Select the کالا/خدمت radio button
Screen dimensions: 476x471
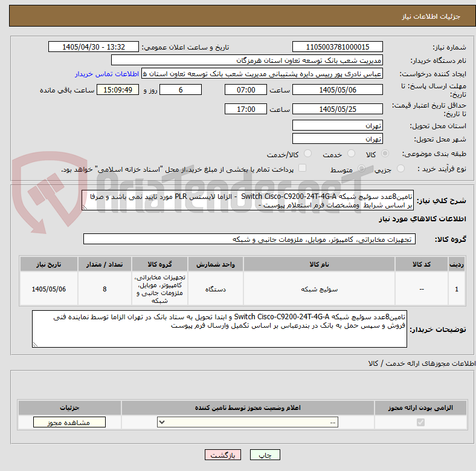(x=307, y=154)
